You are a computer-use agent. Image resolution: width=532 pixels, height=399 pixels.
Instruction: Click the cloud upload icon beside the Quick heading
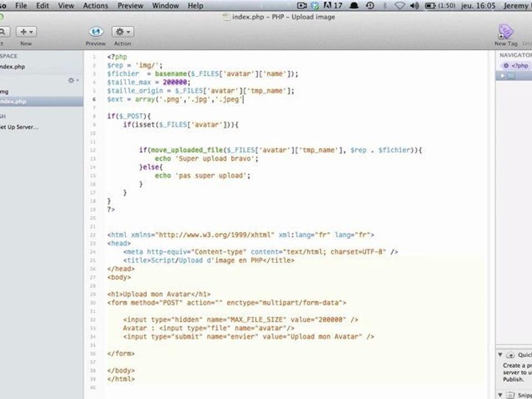tap(510, 355)
